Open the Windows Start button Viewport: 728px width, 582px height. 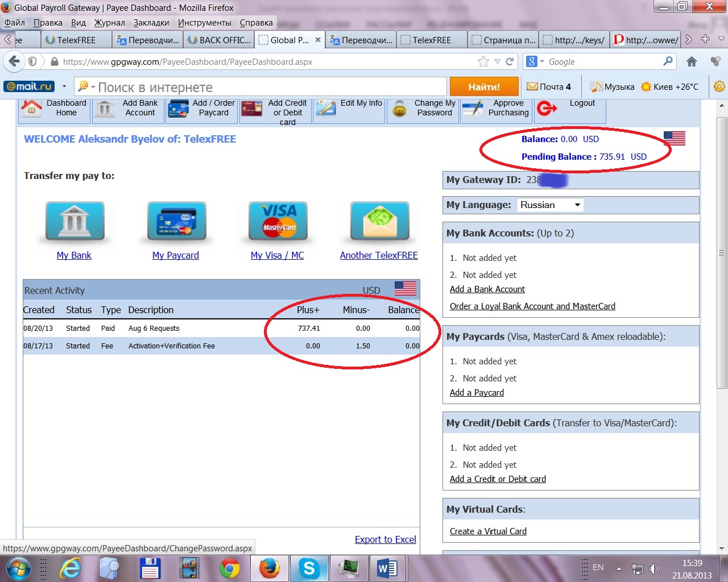[x=18, y=568]
